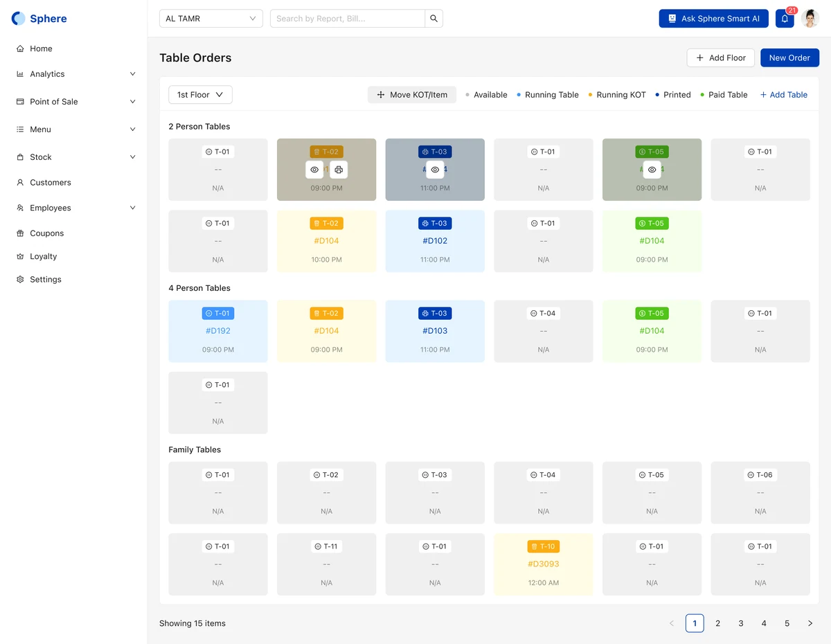This screenshot has width=831, height=644.
Task: Go to page 5
Action: [787, 623]
